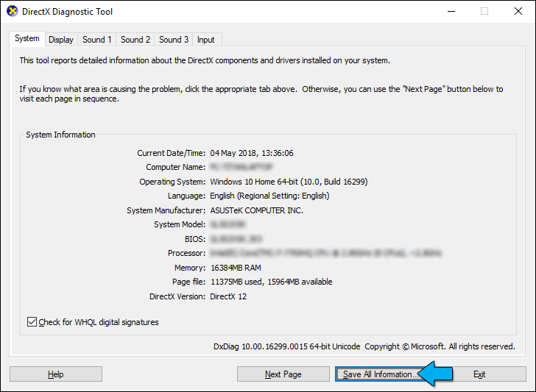Click the Page file usage value

coord(271,282)
